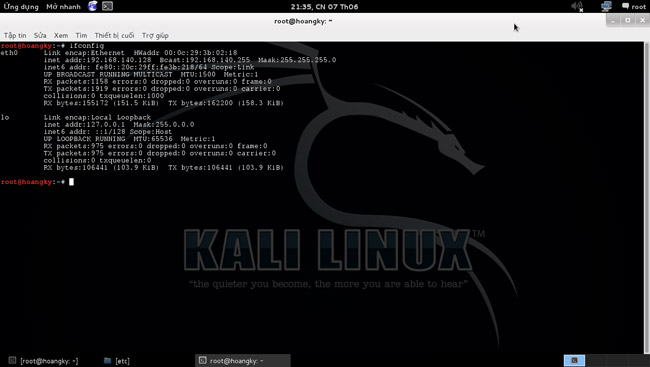Image resolution: width=650 pixels, height=367 pixels.
Task: Switch to [etc] folder taskbar window
Action: 116,361
